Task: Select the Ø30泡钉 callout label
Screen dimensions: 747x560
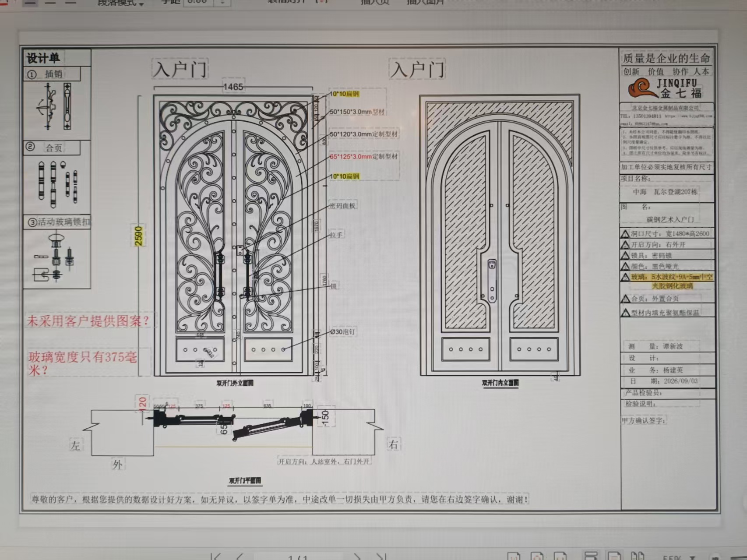Action: point(342,332)
